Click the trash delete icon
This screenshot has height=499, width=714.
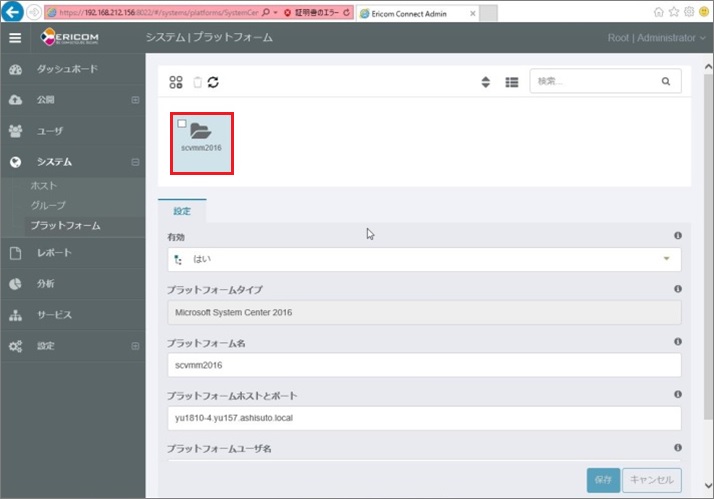pyautogui.click(x=196, y=82)
